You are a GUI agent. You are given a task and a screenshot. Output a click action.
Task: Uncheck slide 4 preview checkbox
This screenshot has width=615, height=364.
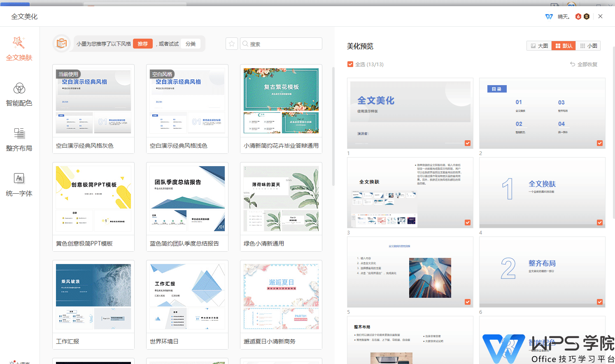click(600, 223)
